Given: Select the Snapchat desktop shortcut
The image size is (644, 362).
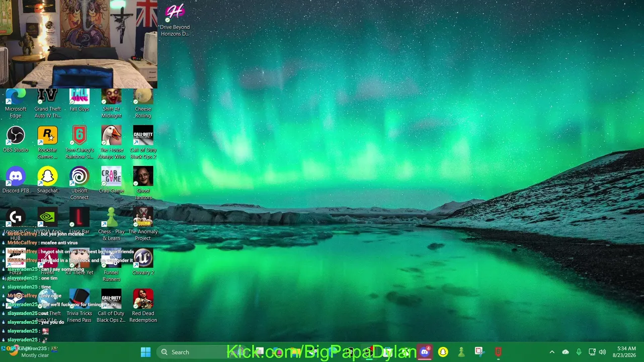Looking at the screenshot, I should click(47, 180).
